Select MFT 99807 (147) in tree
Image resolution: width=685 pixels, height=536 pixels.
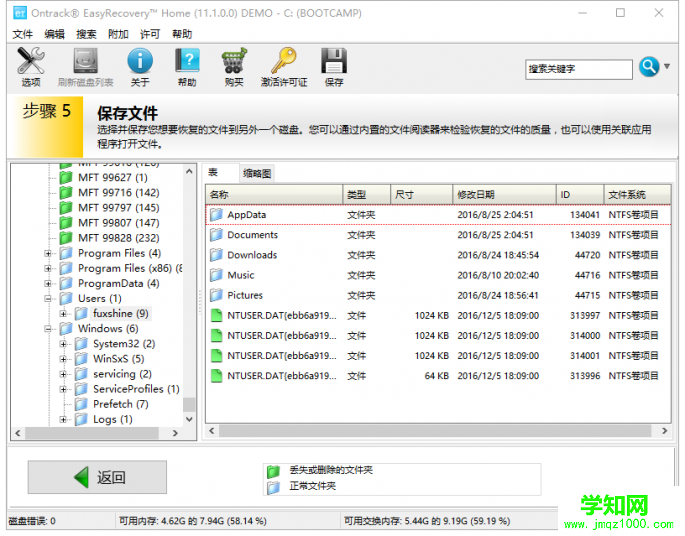[x=118, y=223]
